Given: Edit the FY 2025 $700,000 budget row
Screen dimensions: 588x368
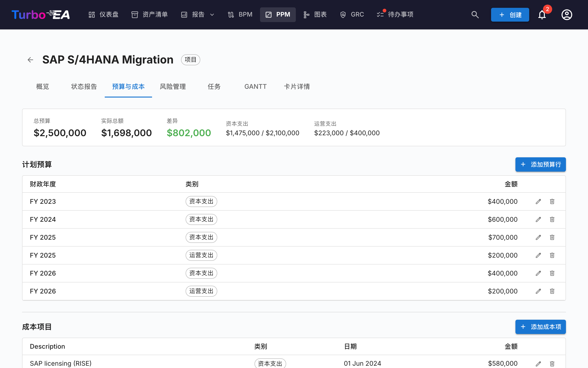Looking at the screenshot, I should click(538, 237).
